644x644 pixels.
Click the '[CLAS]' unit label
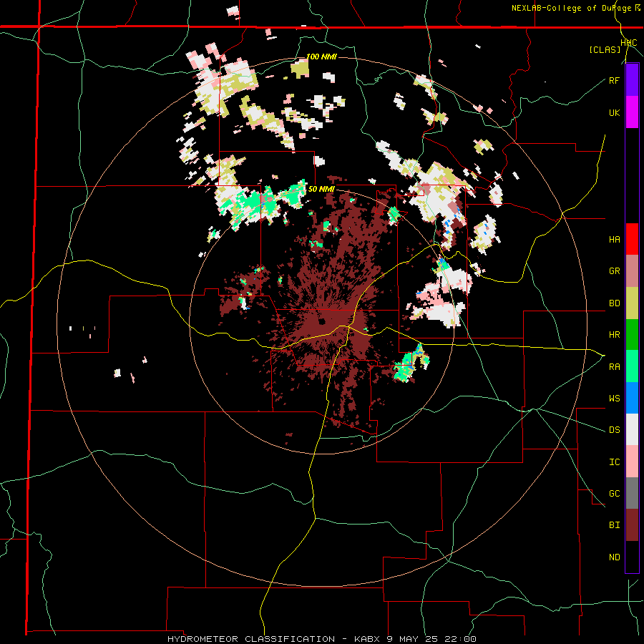(605, 50)
